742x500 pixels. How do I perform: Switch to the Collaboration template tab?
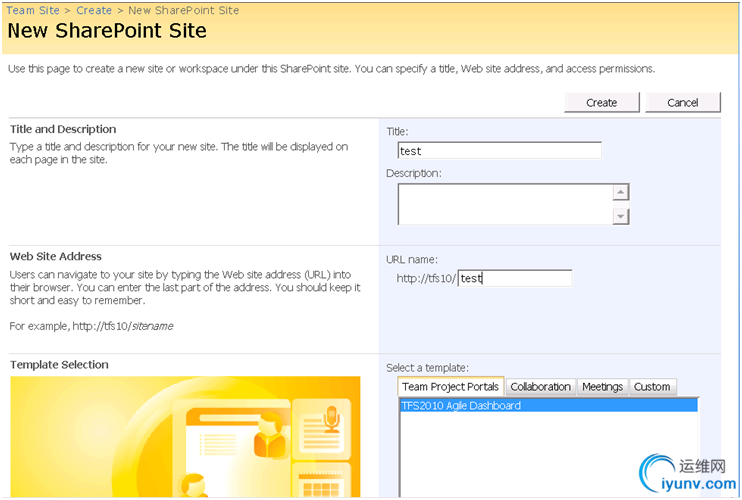tap(540, 387)
